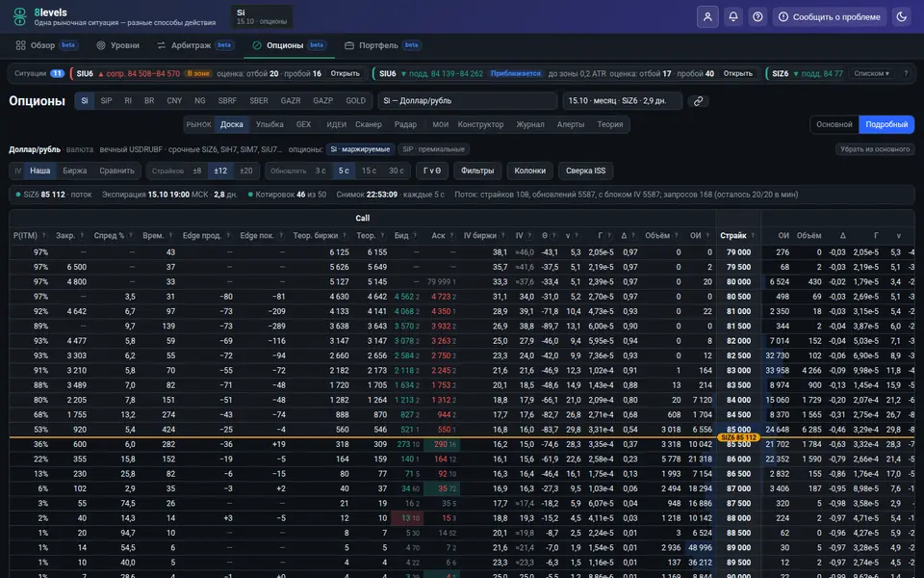
Task: Open the Списком dropdown
Action: click(872, 74)
